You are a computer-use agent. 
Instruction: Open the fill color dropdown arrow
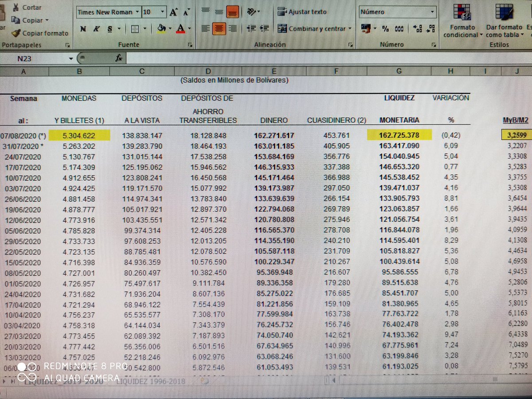(x=170, y=29)
